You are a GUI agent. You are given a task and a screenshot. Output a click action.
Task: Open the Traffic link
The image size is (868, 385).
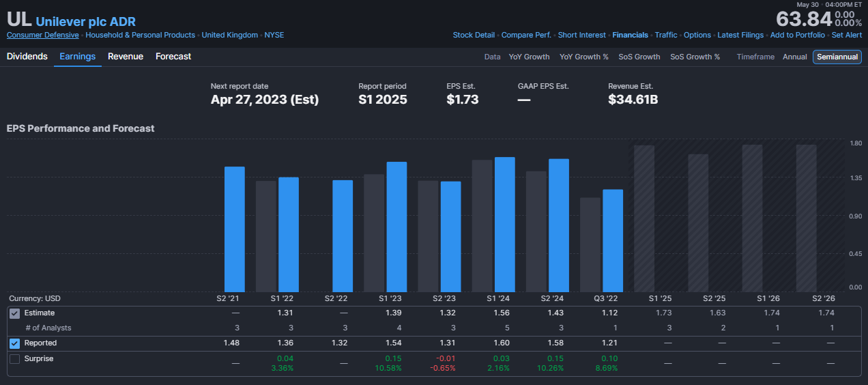tap(666, 35)
